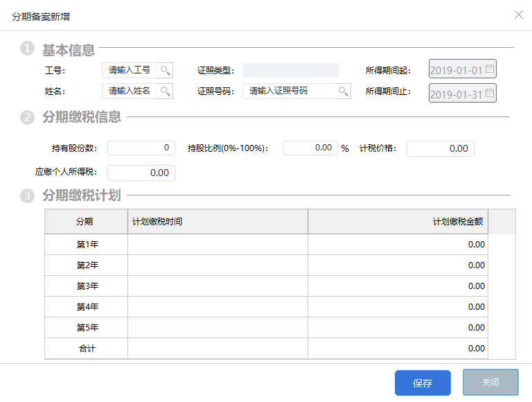
Task: Click 计划缴税时间 cell for 第2年
Action: point(218,265)
